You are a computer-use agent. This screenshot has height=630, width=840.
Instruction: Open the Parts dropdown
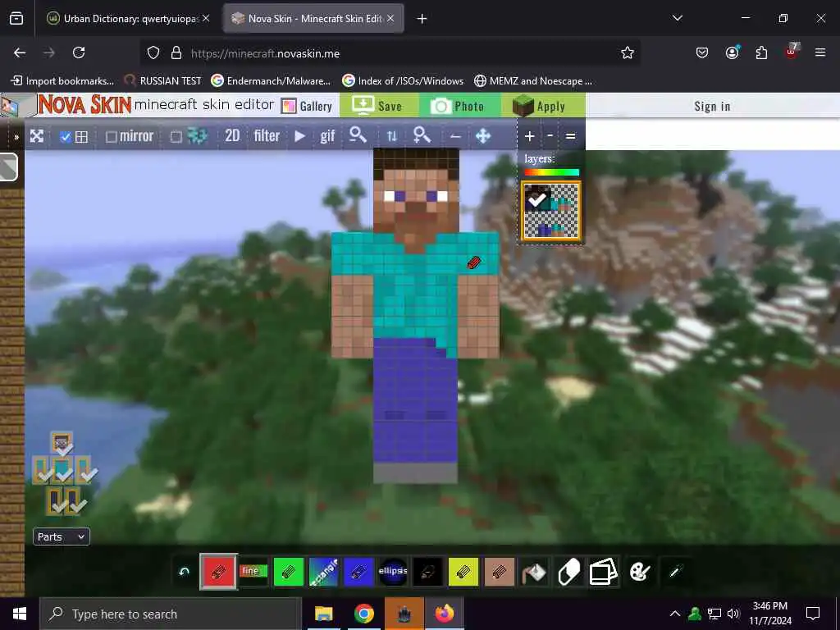tap(61, 536)
